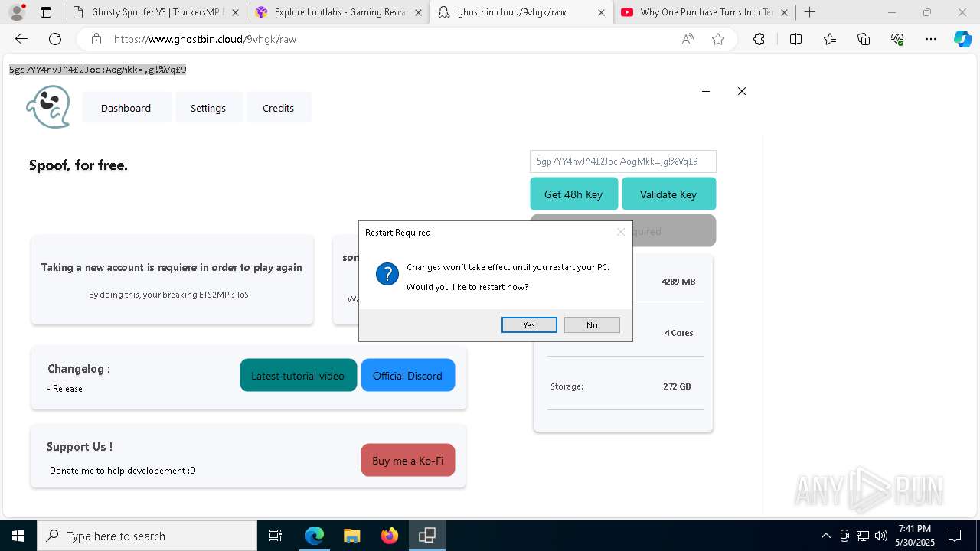
Task: Minimize the Ghosty Spoofer window
Action: click(x=706, y=91)
